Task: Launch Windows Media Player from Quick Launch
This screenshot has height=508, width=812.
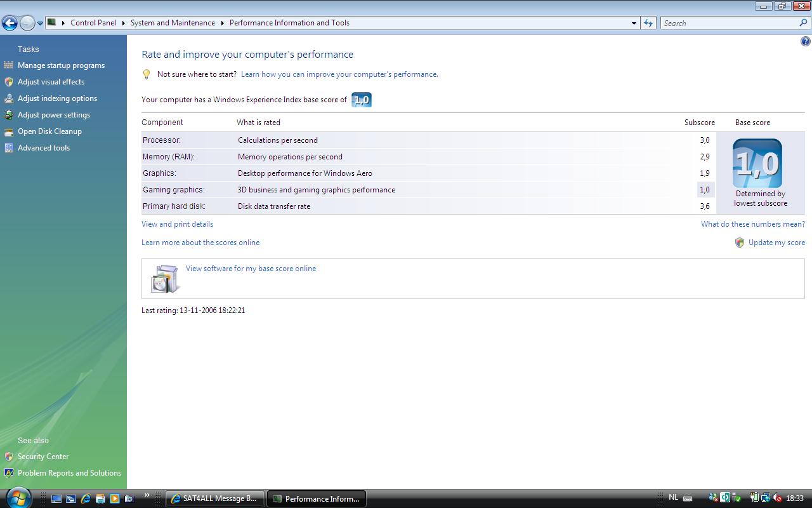Action: point(115,499)
